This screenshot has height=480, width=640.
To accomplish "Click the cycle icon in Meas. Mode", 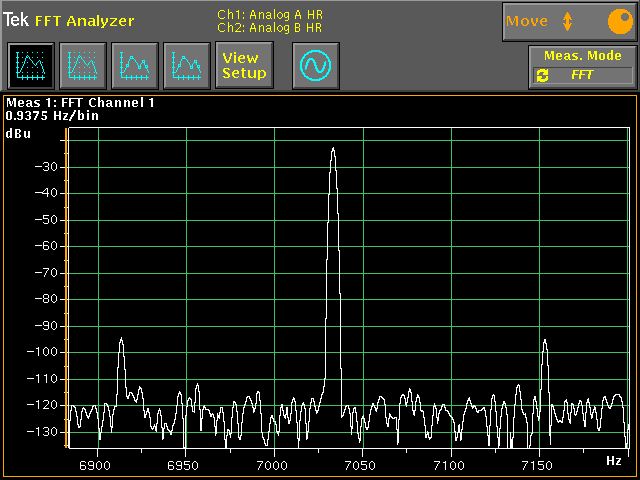I will click(x=542, y=75).
